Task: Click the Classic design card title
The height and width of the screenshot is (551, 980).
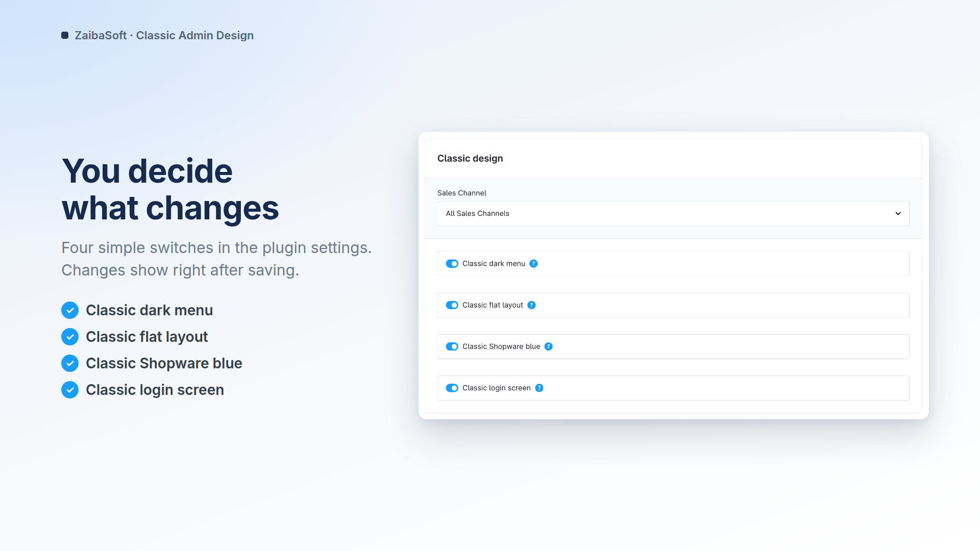Action: pyautogui.click(x=470, y=158)
